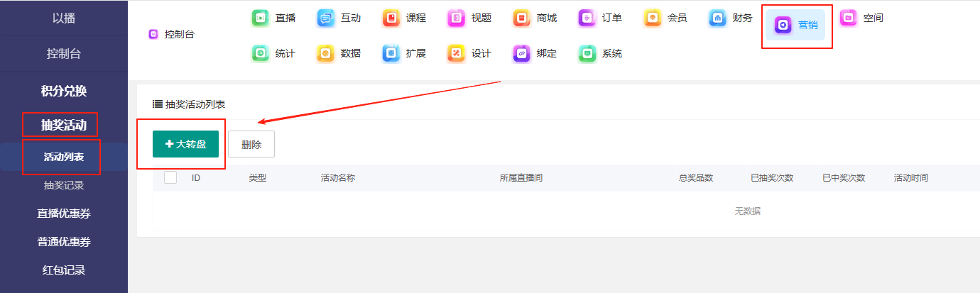Click the green 大转盘 add button
The width and height of the screenshot is (980, 293).
point(185,144)
